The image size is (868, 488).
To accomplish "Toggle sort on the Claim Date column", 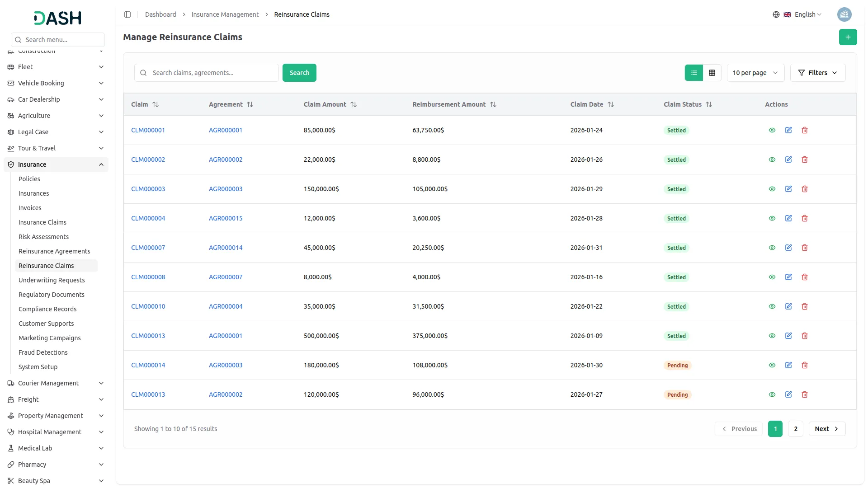I will tap(611, 104).
